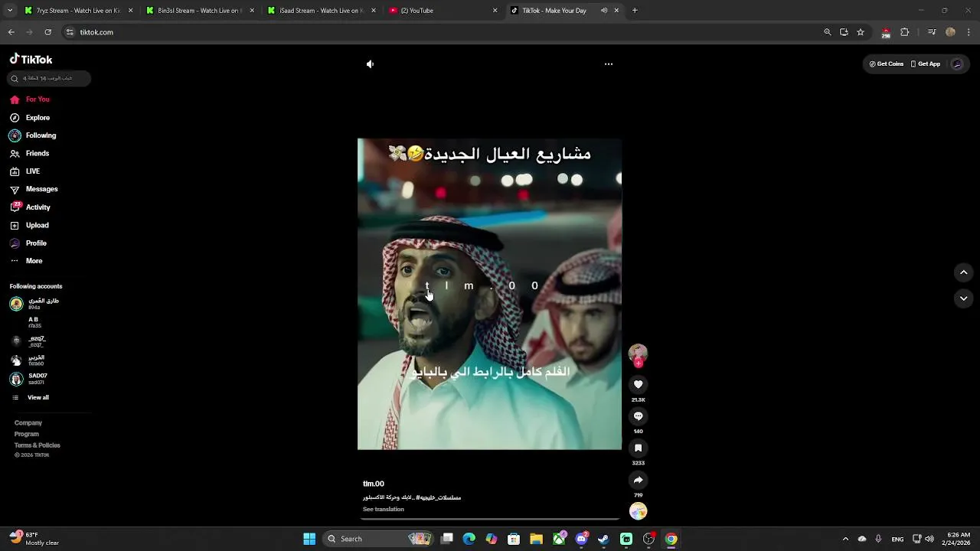Switch to the iSaad Stream tab
Screen dimensions: 980x551
[322, 11]
